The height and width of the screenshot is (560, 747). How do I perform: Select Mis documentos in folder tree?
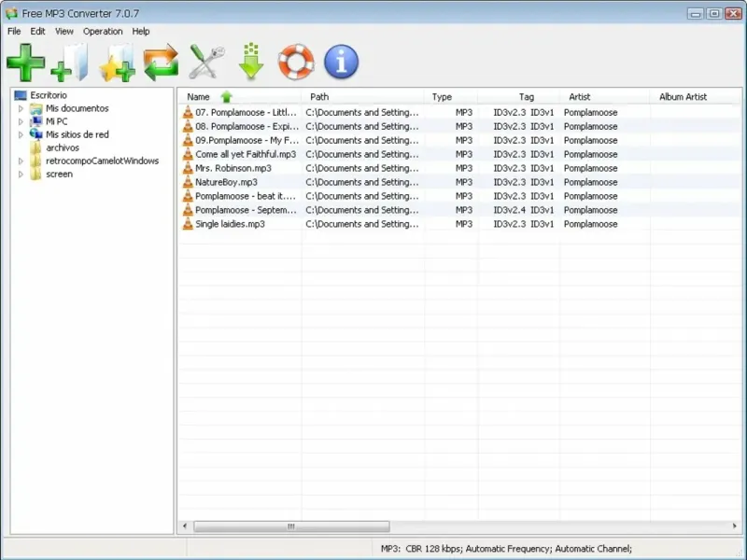[78, 108]
